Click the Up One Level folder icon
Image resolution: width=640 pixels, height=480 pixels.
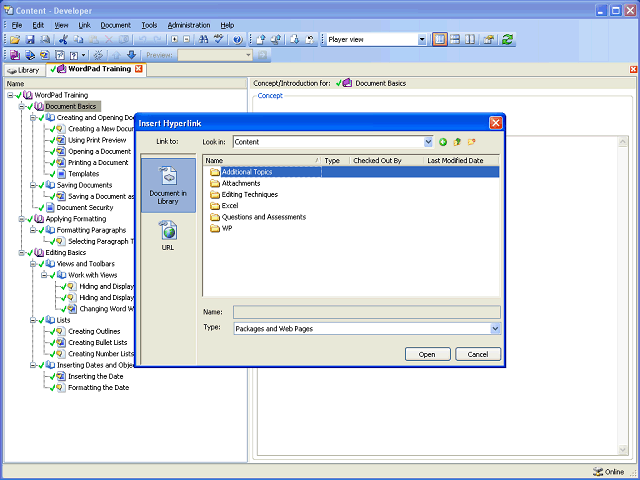pos(457,142)
